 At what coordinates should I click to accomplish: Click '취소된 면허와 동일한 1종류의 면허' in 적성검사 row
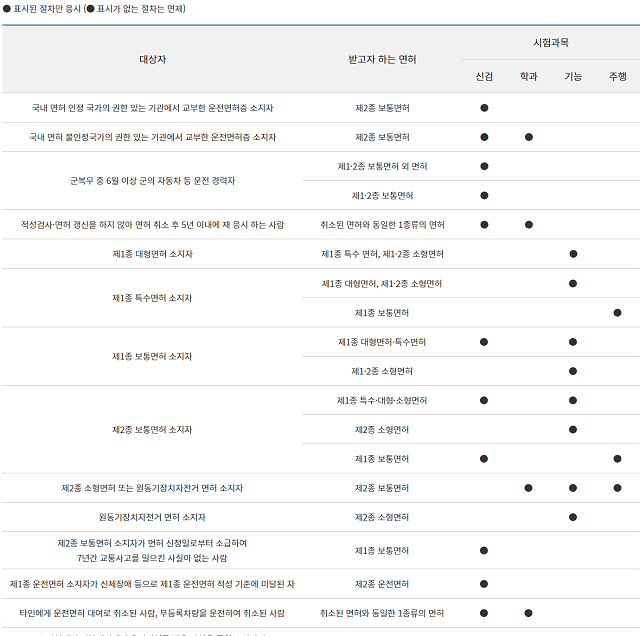pos(382,225)
